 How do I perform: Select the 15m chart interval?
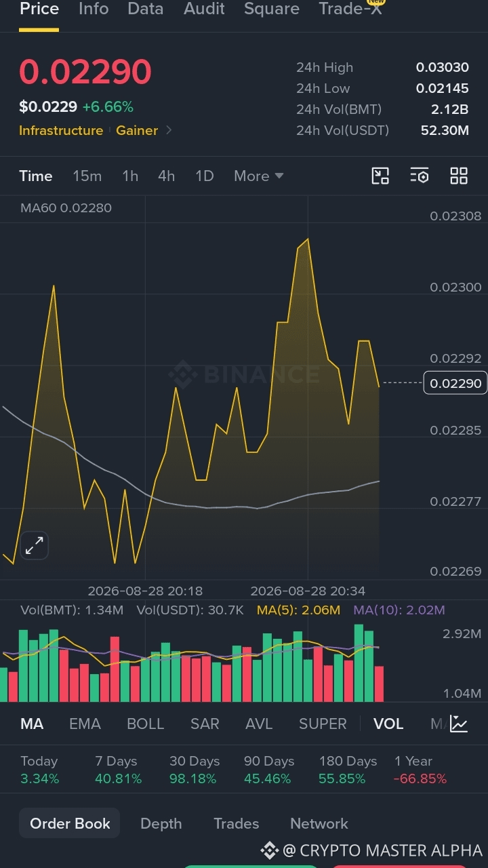(x=87, y=176)
